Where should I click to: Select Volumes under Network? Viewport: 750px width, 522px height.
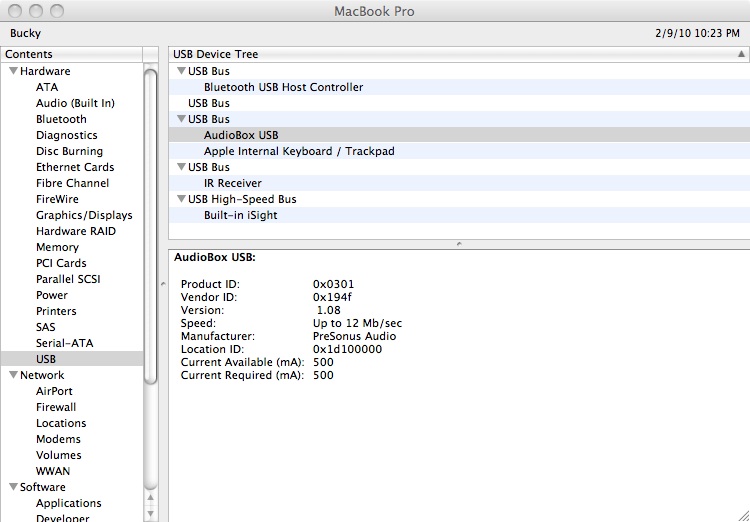(x=58, y=455)
